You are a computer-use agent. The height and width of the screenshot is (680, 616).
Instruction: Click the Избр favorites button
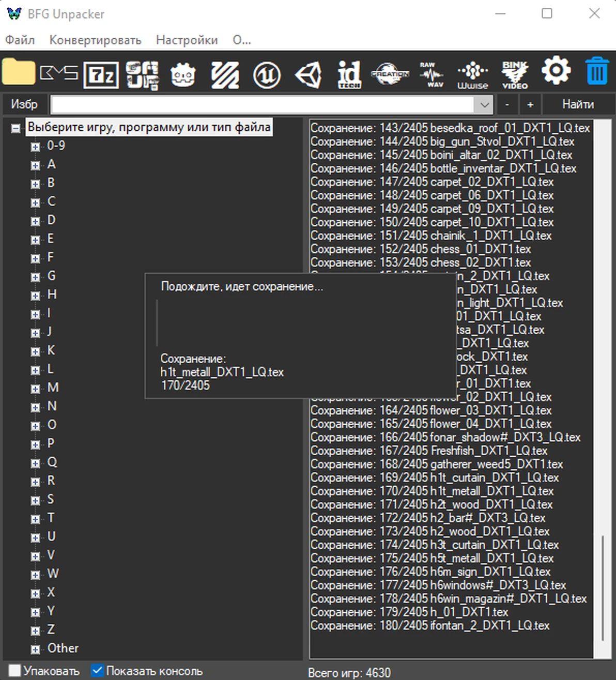pyautogui.click(x=24, y=104)
